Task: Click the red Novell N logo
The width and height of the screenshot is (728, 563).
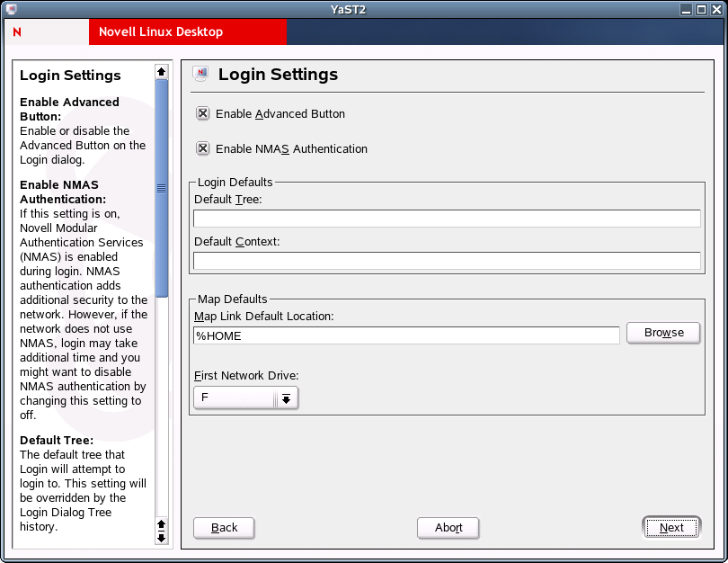Action: 17,32
